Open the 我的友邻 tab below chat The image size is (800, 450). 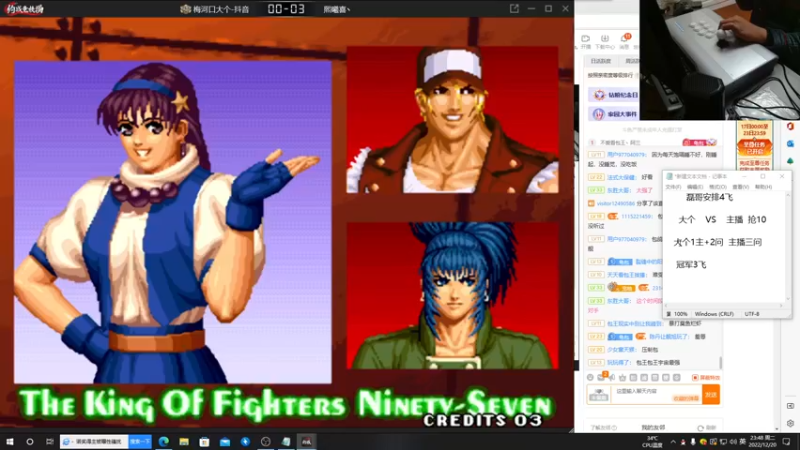tap(653, 428)
